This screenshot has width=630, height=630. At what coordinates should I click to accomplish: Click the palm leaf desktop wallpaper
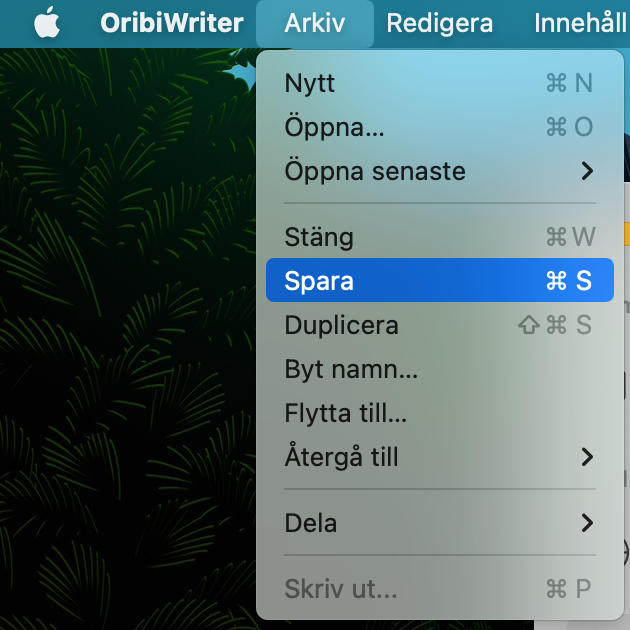(x=127, y=338)
